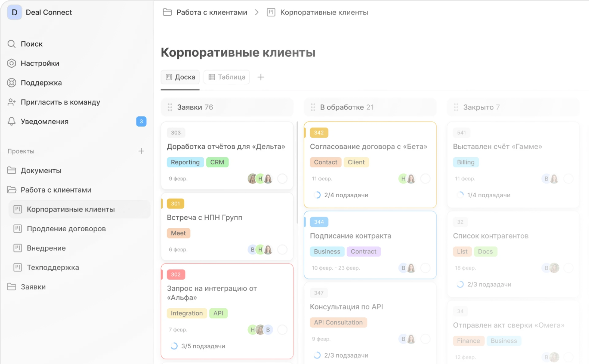Click the Meet tag

pos(179,233)
